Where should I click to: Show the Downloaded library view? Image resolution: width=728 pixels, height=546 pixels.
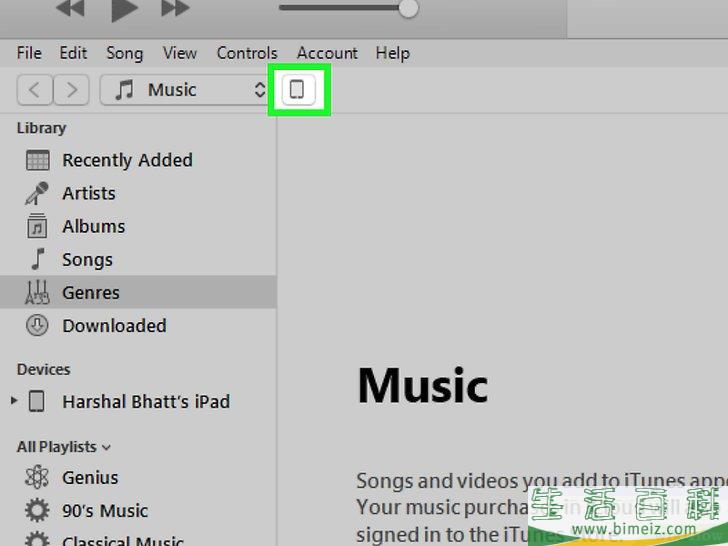(x=114, y=326)
